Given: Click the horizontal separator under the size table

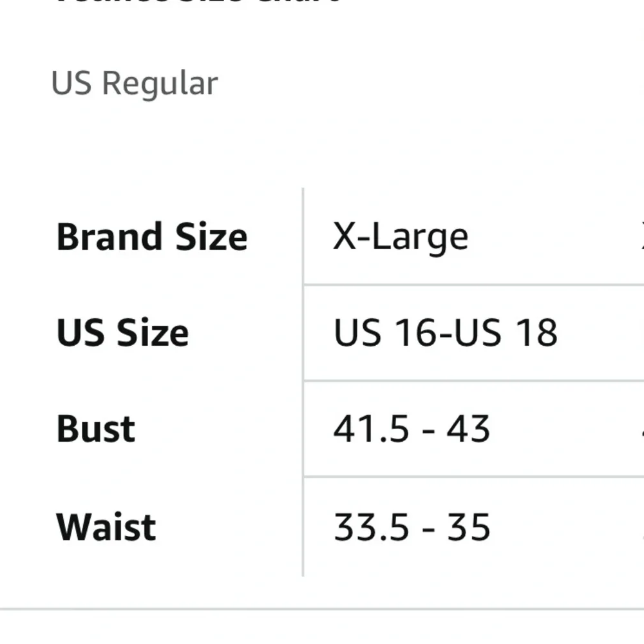Looking at the screenshot, I should [322, 609].
